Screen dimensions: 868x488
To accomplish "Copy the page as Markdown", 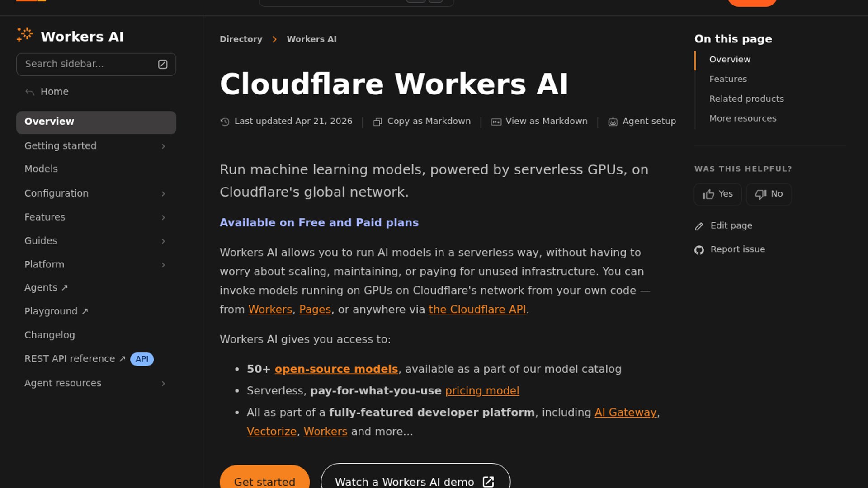I will point(422,122).
